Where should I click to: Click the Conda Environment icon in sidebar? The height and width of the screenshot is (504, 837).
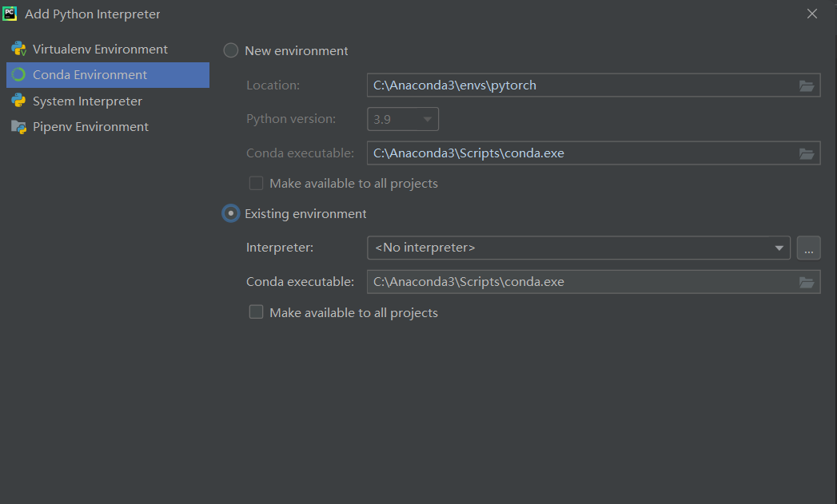pos(18,74)
